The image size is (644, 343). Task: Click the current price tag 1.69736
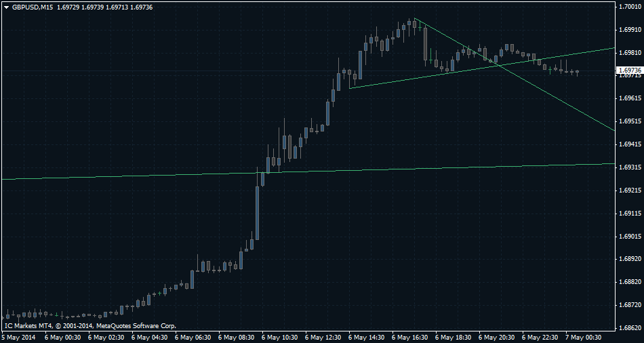click(x=629, y=70)
